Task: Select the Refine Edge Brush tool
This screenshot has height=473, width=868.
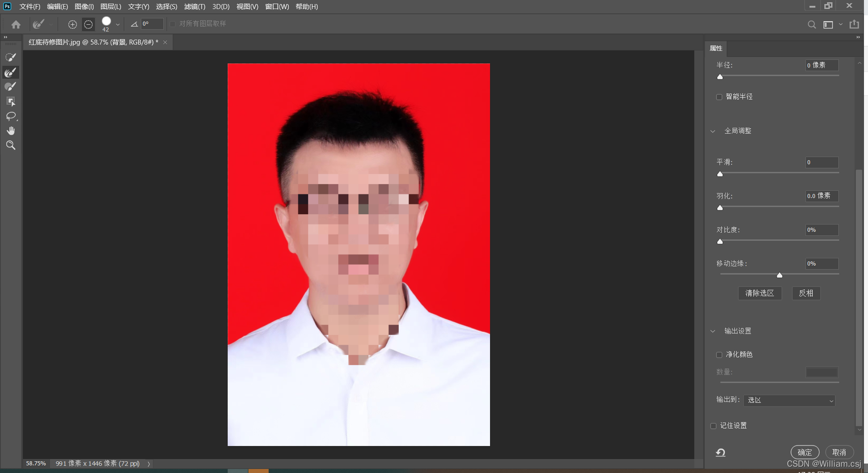Action: tap(10, 72)
